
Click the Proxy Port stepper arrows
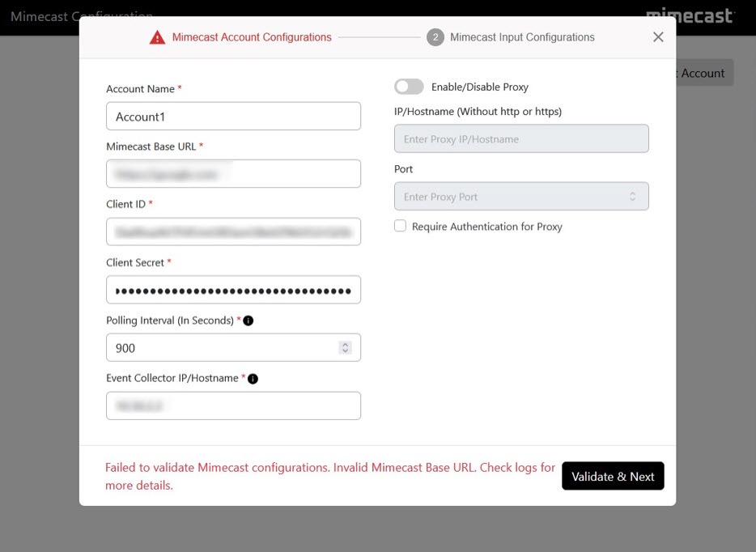pyautogui.click(x=633, y=197)
